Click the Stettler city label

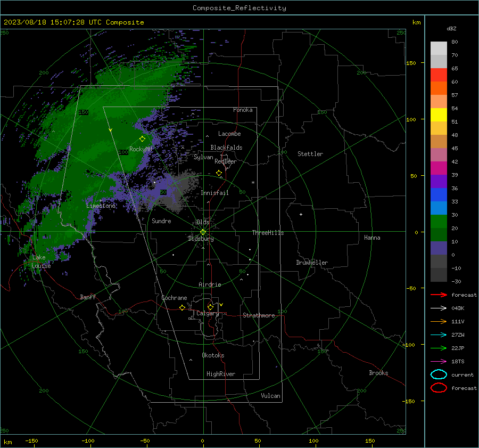310,154
